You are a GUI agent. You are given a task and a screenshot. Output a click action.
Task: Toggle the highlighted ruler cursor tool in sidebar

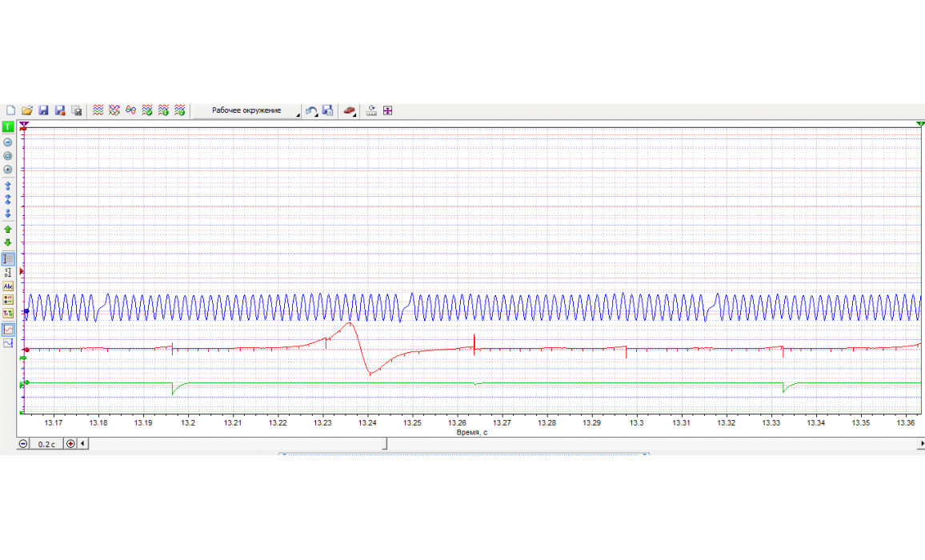tap(8, 258)
